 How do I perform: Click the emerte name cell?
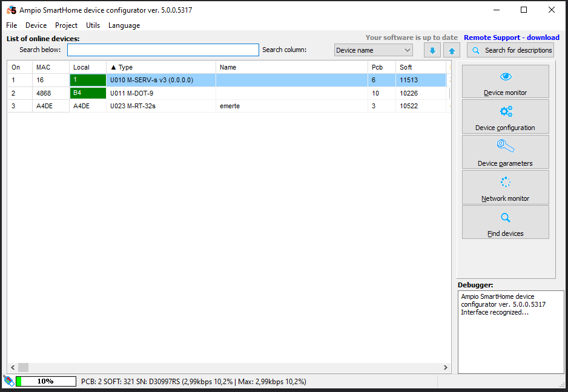(292, 106)
